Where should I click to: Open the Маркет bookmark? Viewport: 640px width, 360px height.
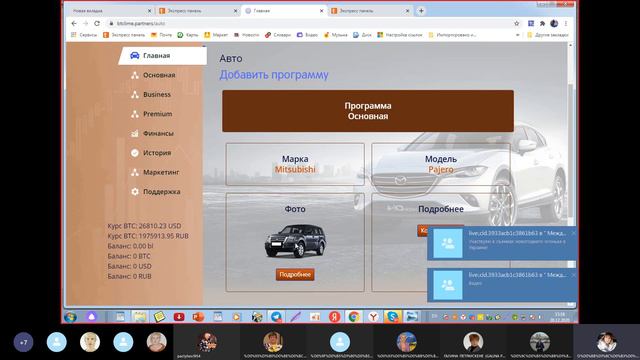click(216, 35)
